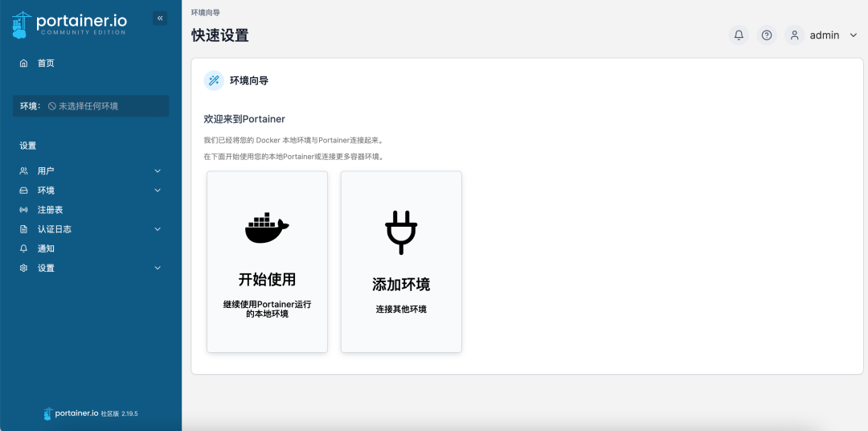Select the 添加环境 card title
Viewport: 868px width, 431px height.
(401, 285)
